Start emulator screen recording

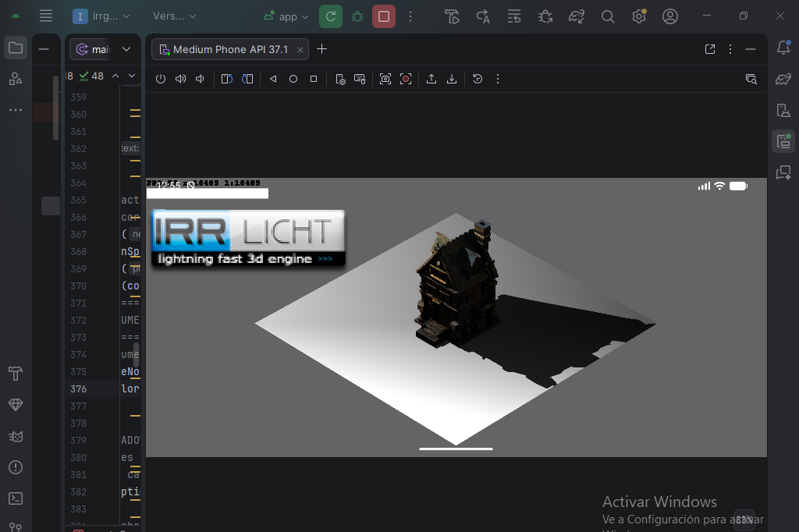tap(406, 79)
